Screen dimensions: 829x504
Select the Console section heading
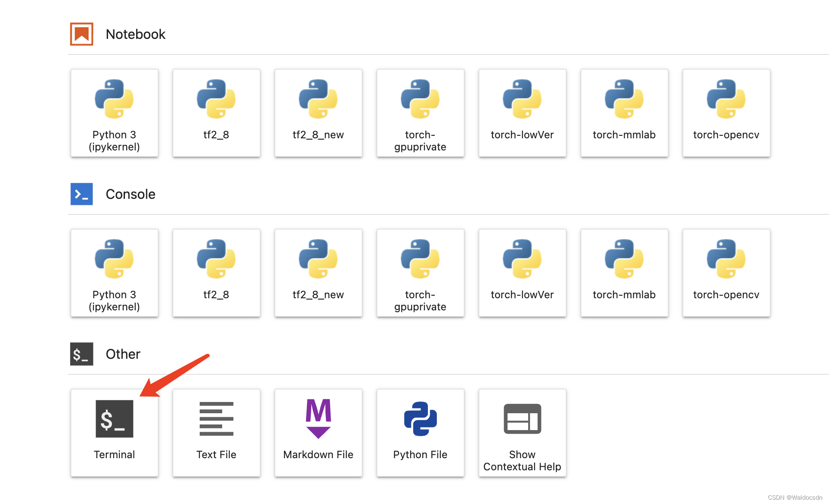tap(131, 194)
